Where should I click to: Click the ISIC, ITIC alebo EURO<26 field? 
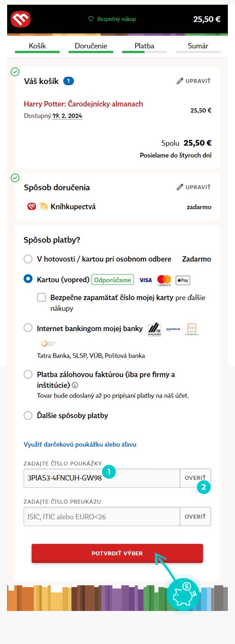point(102,517)
